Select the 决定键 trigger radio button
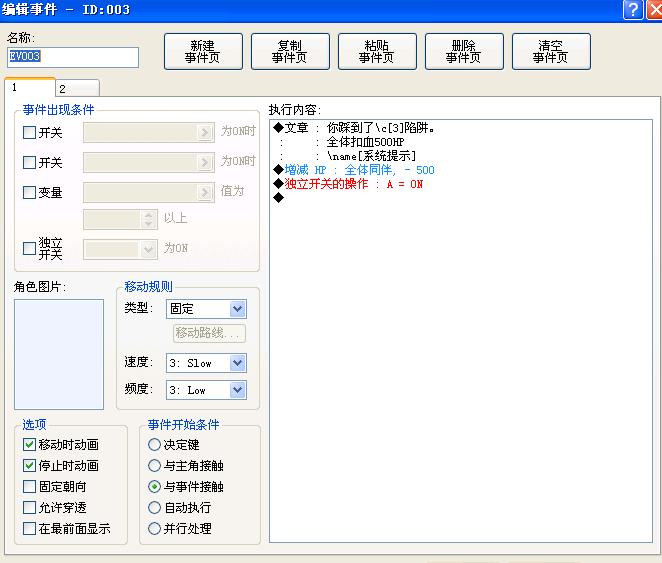The height and width of the screenshot is (563, 662). 155,444
